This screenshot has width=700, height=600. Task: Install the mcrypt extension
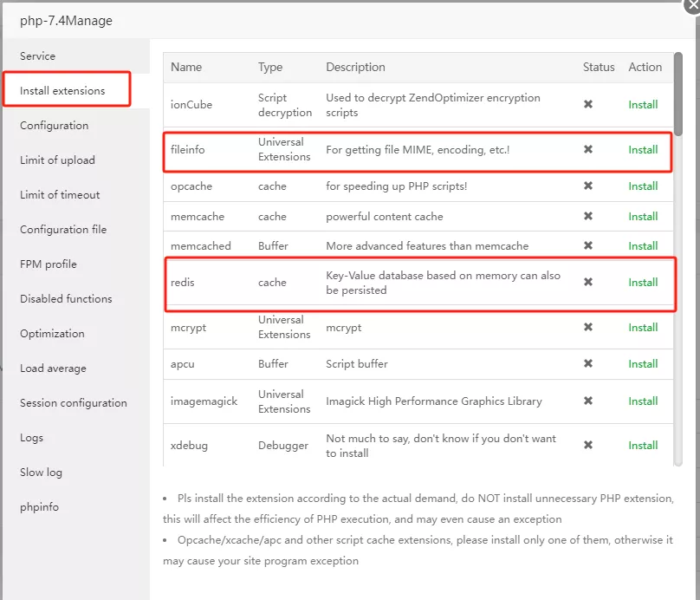(x=643, y=328)
